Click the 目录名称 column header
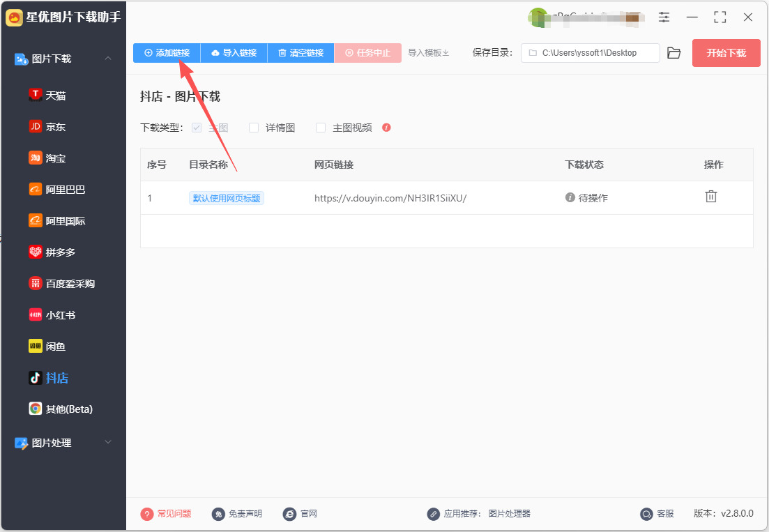 tap(208, 165)
